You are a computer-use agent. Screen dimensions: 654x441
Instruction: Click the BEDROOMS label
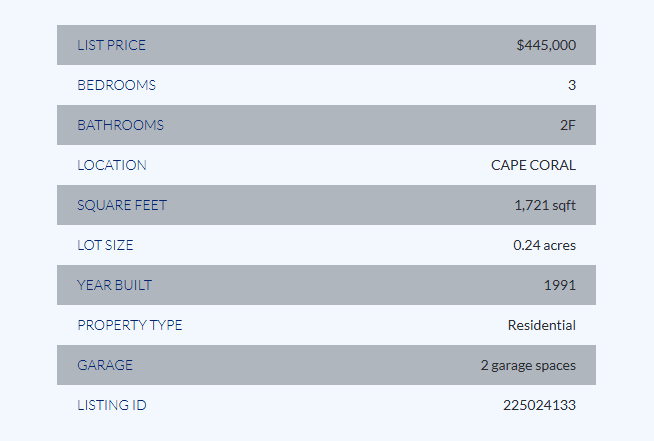116,85
